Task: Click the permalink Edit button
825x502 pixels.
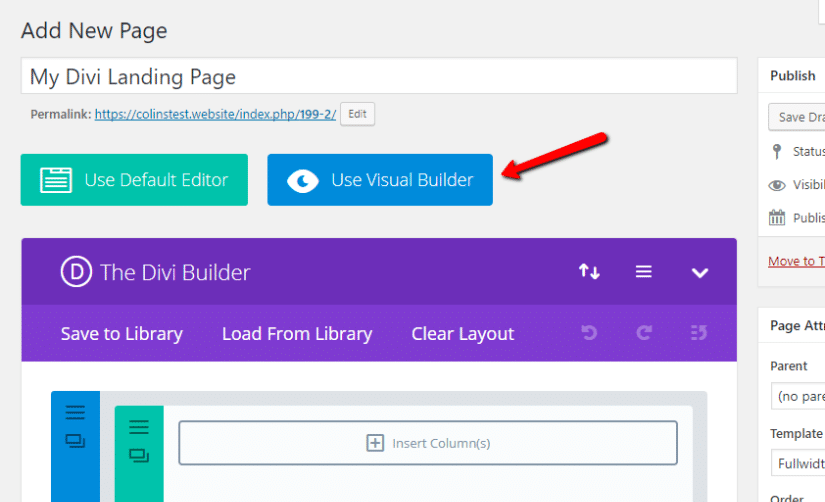Action: pos(357,114)
